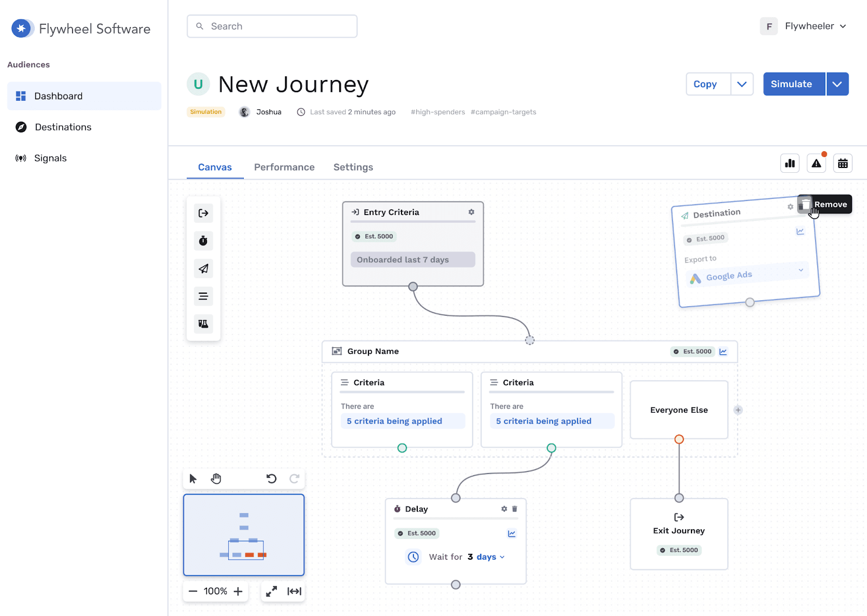This screenshot has height=616, width=867.
Task: Open the bar chart panel icon
Action: point(790,164)
